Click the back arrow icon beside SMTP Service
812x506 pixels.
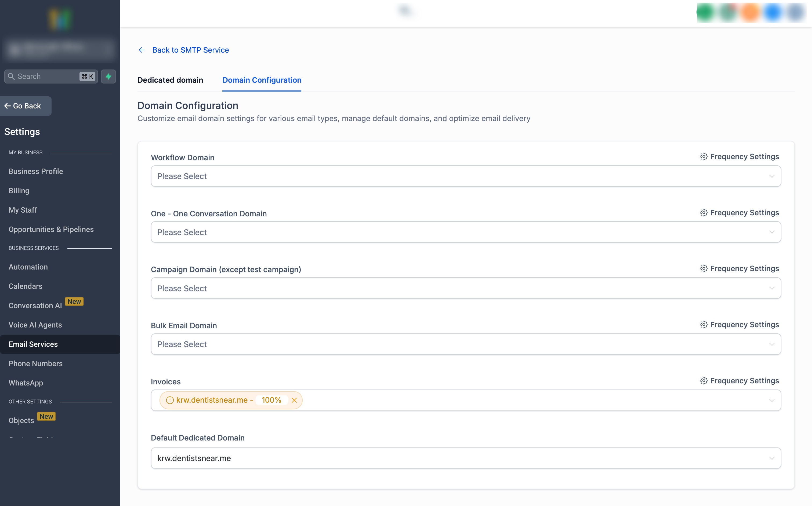tap(142, 50)
